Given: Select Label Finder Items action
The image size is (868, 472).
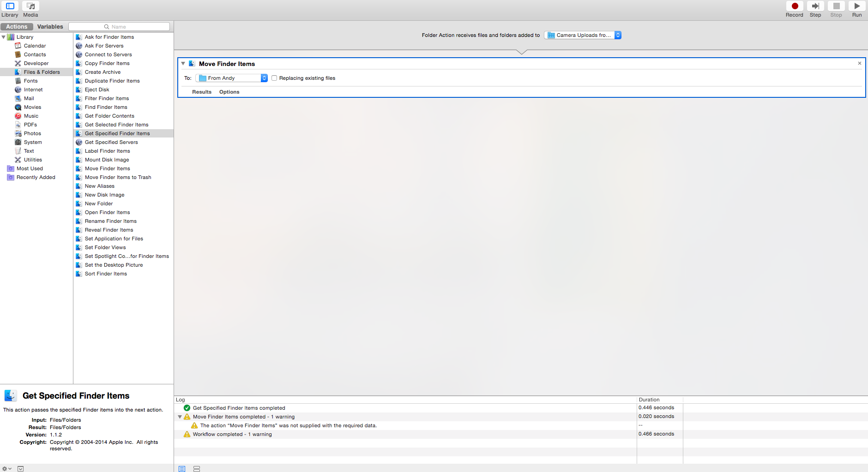Looking at the screenshot, I should [x=124, y=151].
